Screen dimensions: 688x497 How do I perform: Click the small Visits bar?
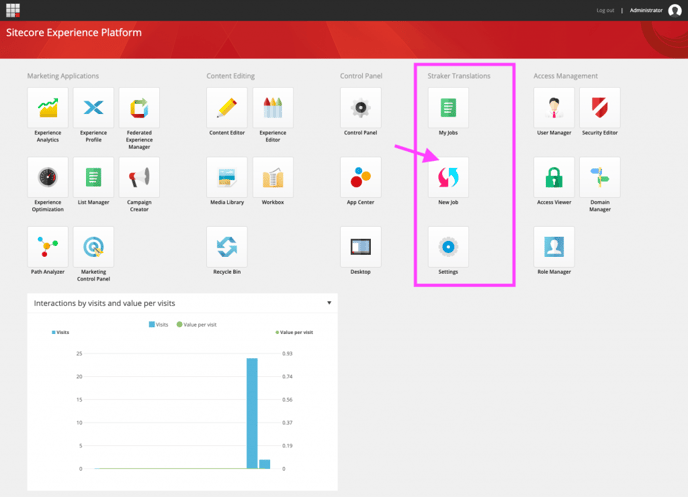(265, 464)
